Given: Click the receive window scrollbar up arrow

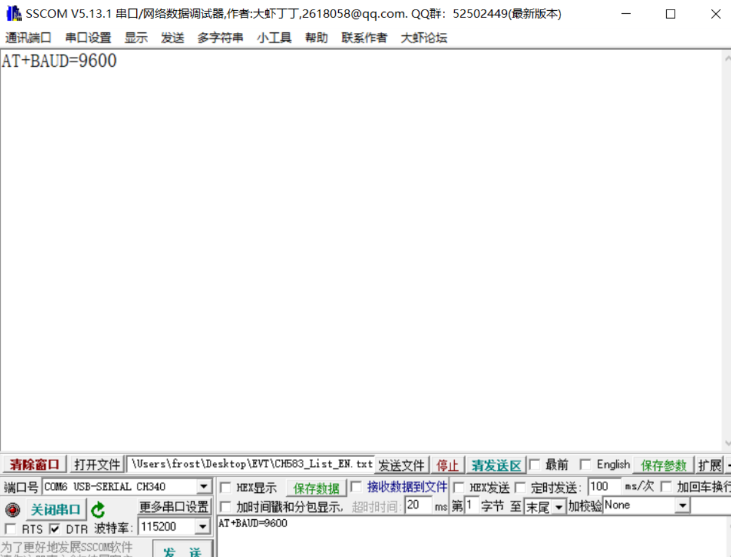Looking at the screenshot, I should (727, 58).
